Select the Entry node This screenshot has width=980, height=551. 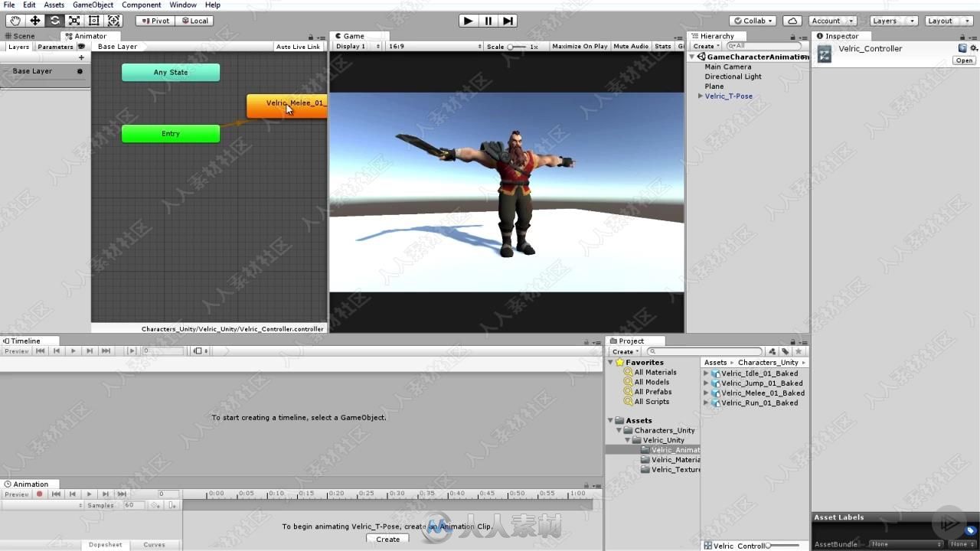coord(171,134)
